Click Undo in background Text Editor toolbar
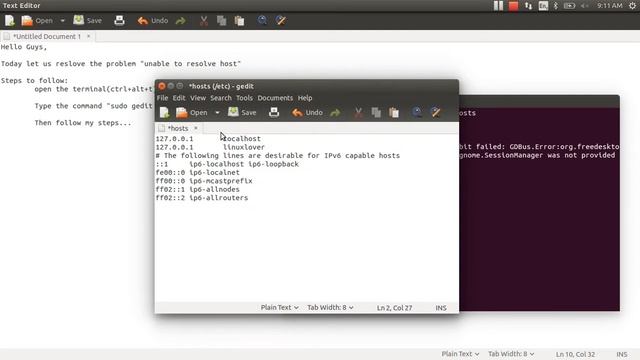The width and height of the screenshot is (640, 360). [x=153, y=20]
